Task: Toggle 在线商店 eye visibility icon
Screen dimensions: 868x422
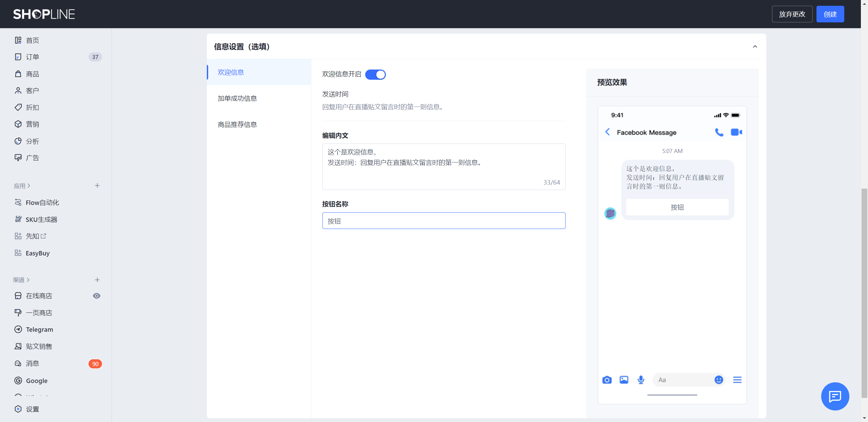Action: 97,296
